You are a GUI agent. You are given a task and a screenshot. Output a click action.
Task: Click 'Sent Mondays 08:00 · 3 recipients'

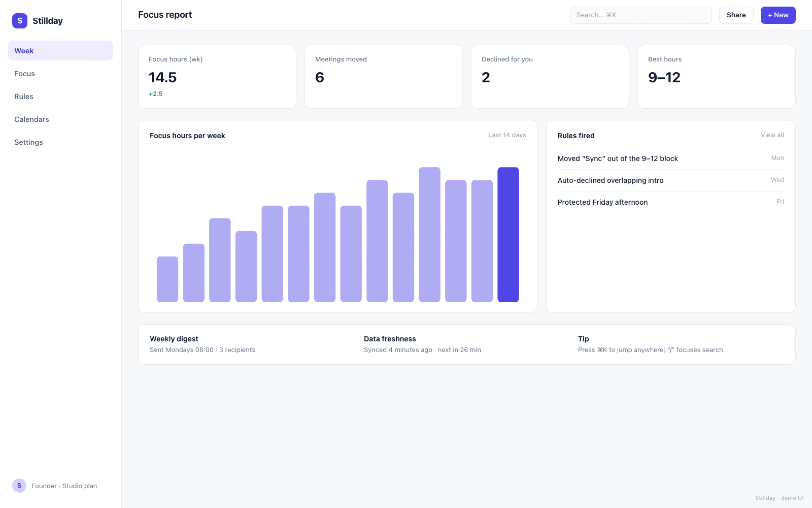(202, 350)
